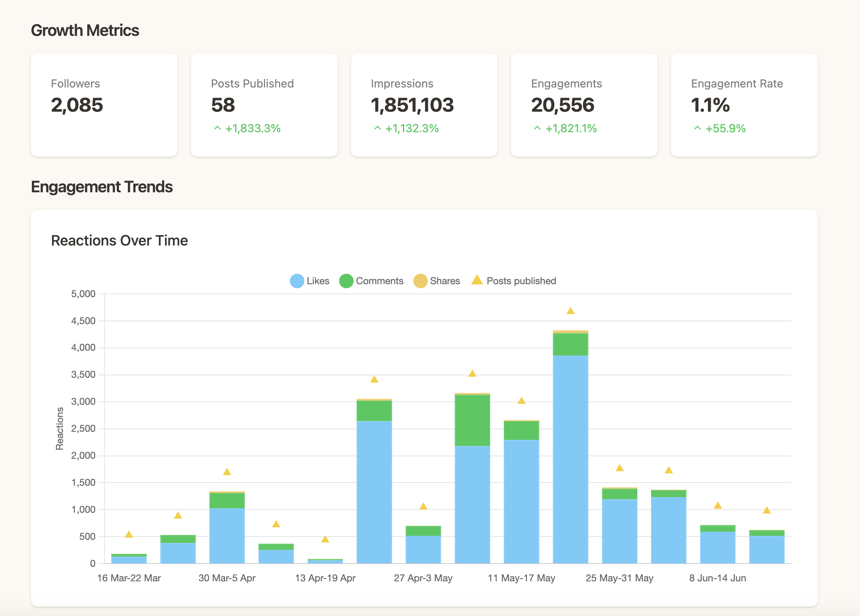The image size is (860, 616).
Task: Click the +55.9% change value
Action: click(x=725, y=129)
